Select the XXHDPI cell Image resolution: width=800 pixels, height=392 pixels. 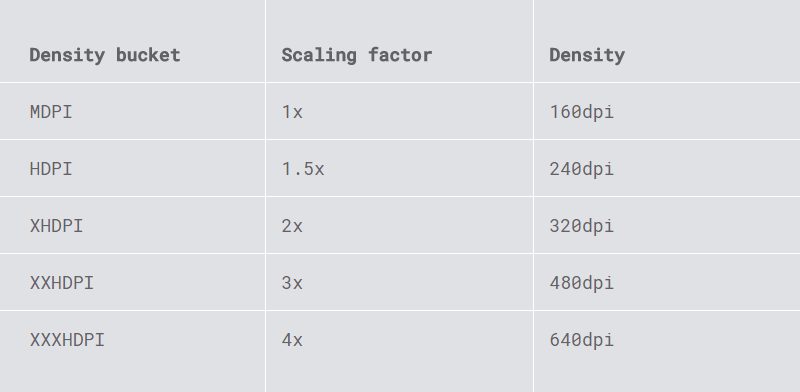(62, 283)
